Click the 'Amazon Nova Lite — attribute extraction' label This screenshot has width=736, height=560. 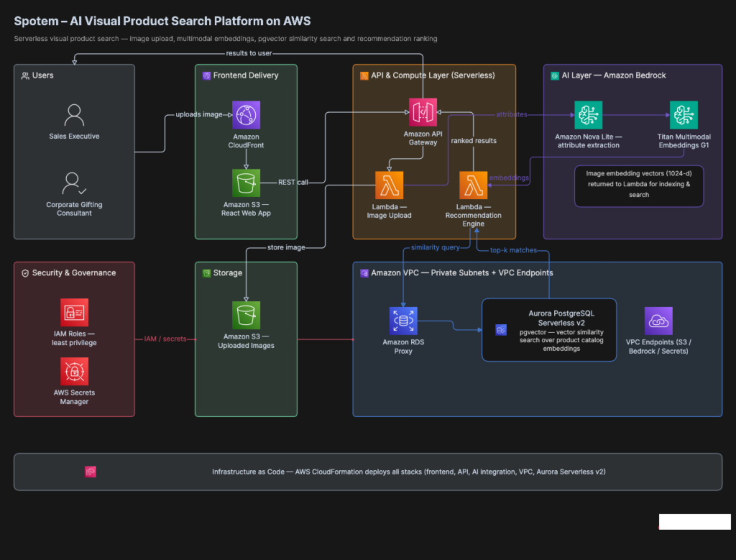[588, 142]
